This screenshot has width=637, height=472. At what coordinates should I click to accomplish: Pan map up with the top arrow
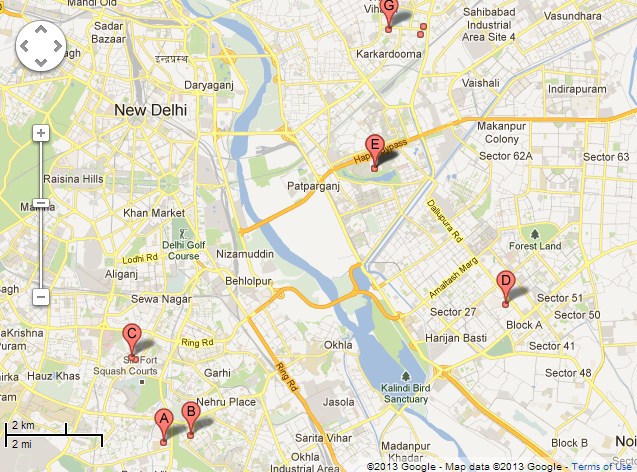click(41, 29)
